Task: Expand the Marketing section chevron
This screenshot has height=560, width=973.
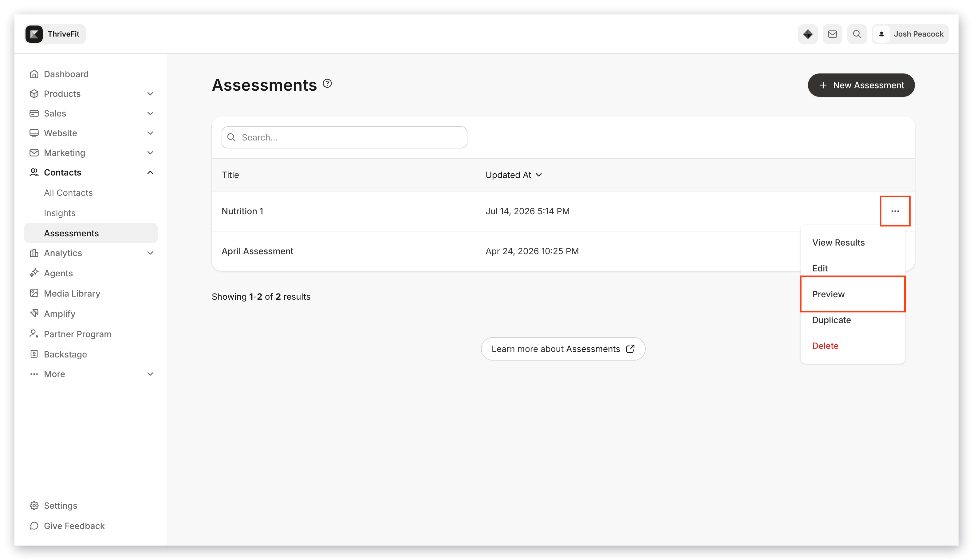Action: (x=150, y=152)
